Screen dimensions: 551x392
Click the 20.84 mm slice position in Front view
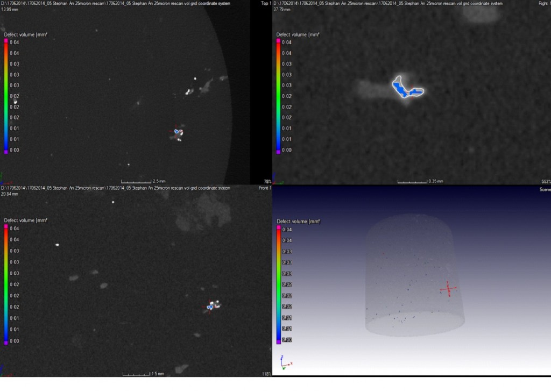[10, 194]
